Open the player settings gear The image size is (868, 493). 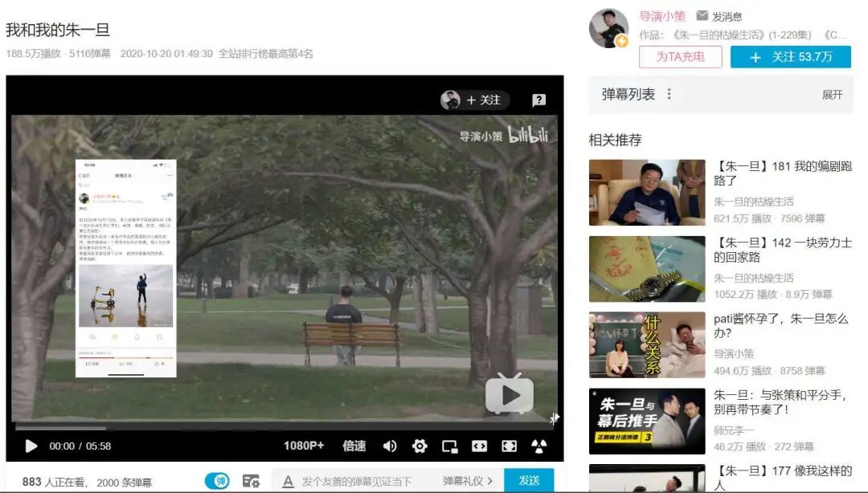[x=420, y=446]
